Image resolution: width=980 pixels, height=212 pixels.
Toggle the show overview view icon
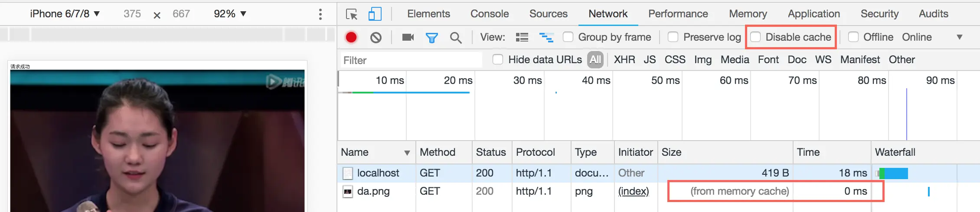546,38
